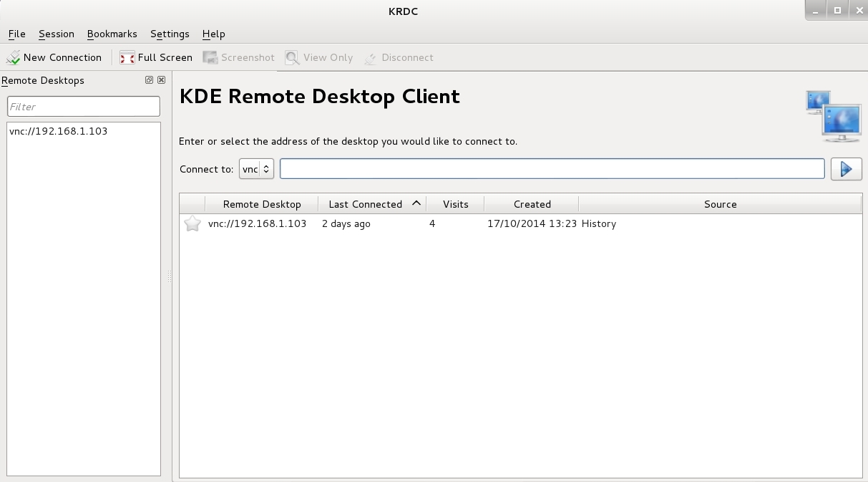
Task: Open the File menu
Action: pos(16,34)
